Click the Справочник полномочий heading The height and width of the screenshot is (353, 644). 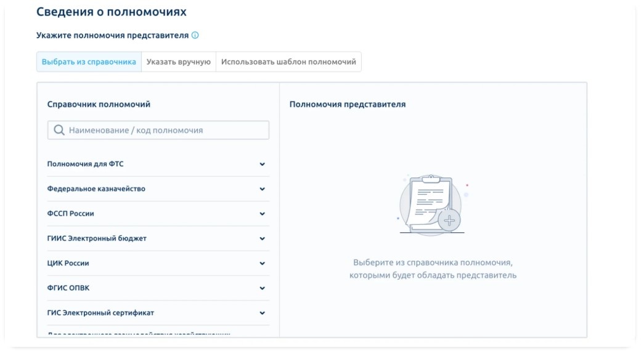click(x=99, y=104)
